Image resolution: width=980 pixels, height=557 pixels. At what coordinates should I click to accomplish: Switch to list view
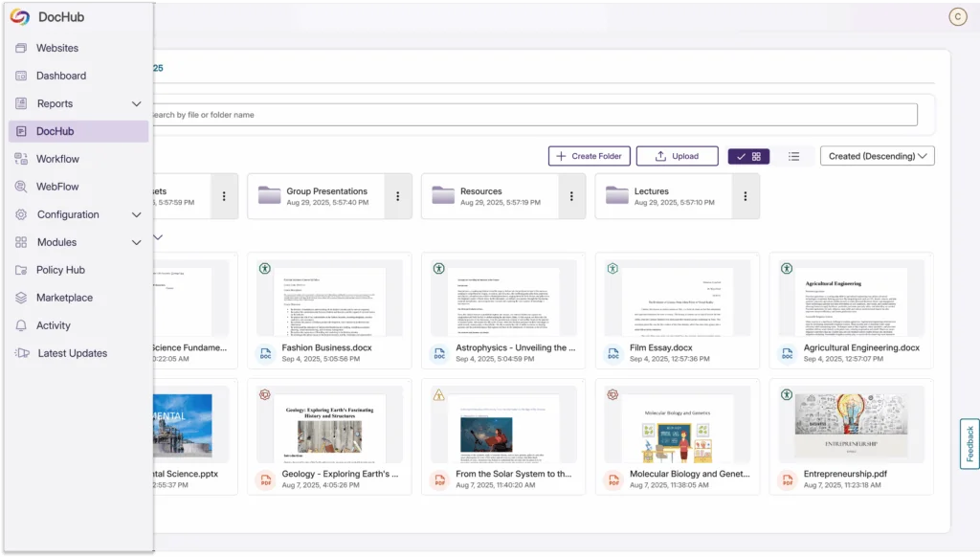(x=793, y=156)
